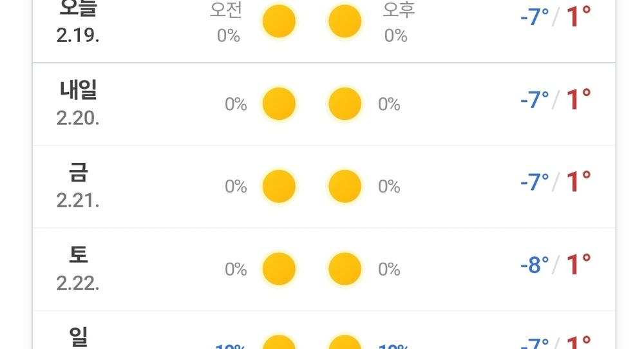Click Friday's -7° / 1° temperature

point(556,182)
